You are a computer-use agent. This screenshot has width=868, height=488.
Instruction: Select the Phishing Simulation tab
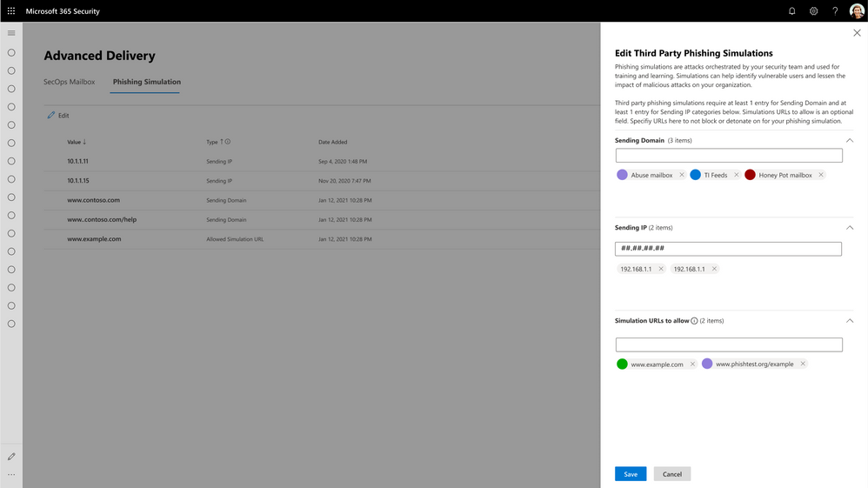click(147, 82)
